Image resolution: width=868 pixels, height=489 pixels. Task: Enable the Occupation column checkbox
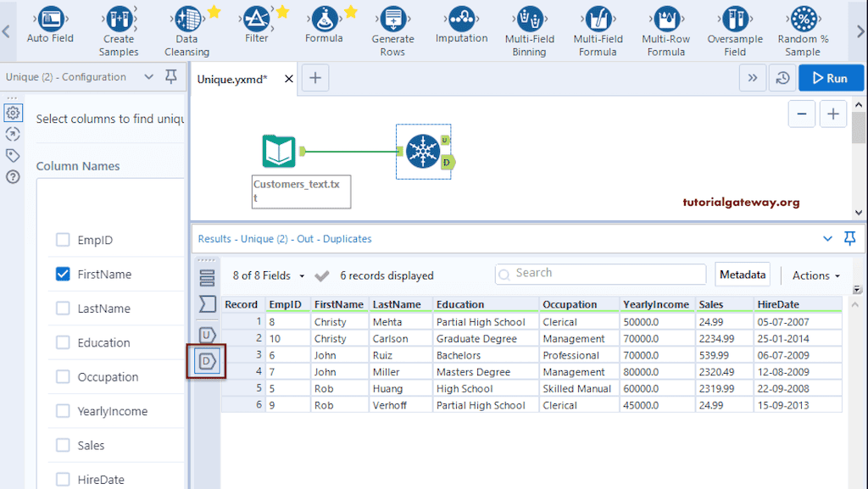pyautogui.click(x=63, y=376)
